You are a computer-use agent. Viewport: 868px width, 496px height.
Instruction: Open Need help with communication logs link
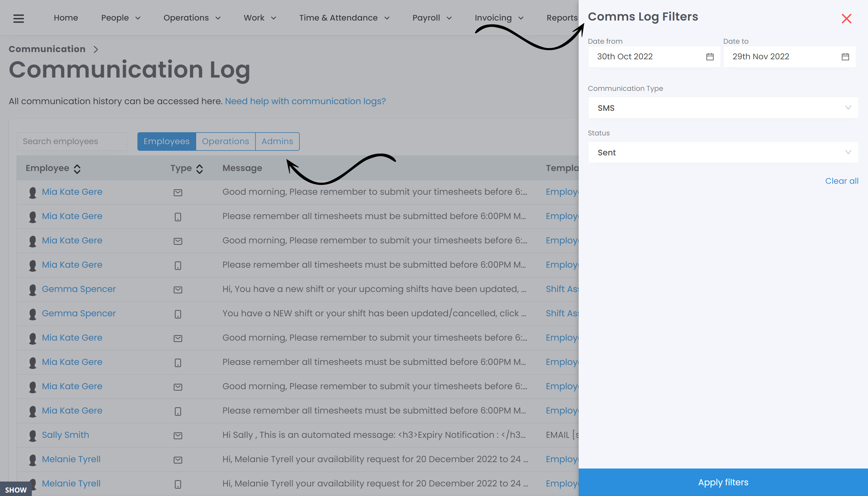(x=305, y=101)
